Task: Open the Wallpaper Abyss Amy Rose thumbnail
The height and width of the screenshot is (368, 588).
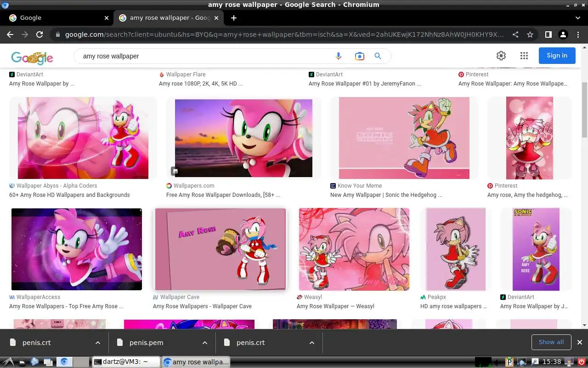Action: (83, 138)
